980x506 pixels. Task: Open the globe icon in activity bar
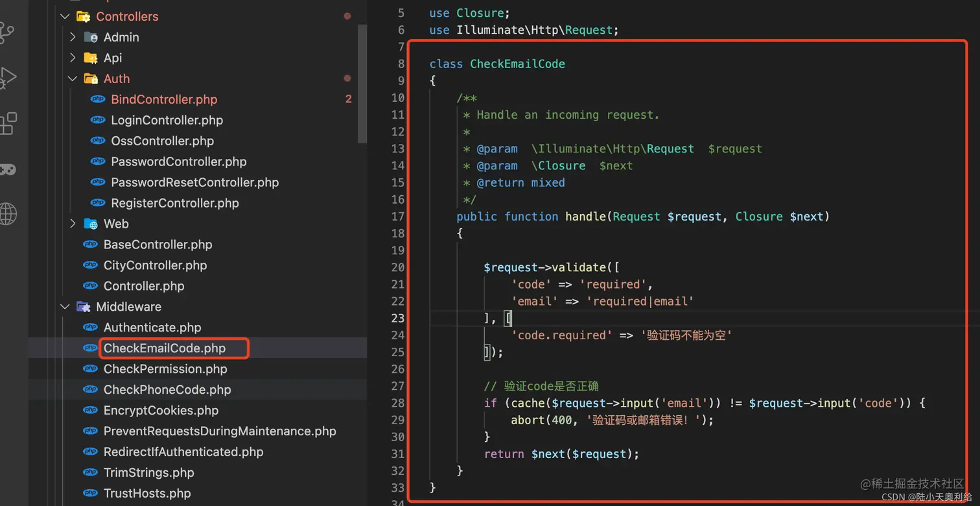7,213
